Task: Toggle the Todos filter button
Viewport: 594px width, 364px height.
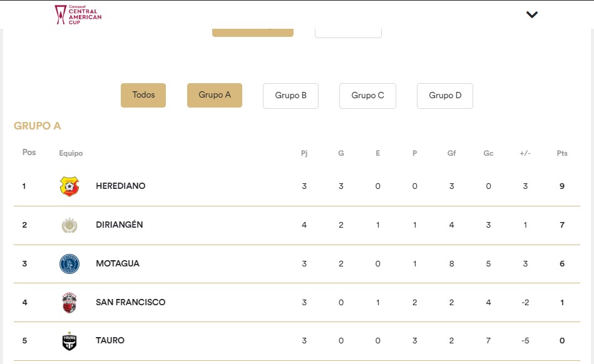Action: point(143,95)
